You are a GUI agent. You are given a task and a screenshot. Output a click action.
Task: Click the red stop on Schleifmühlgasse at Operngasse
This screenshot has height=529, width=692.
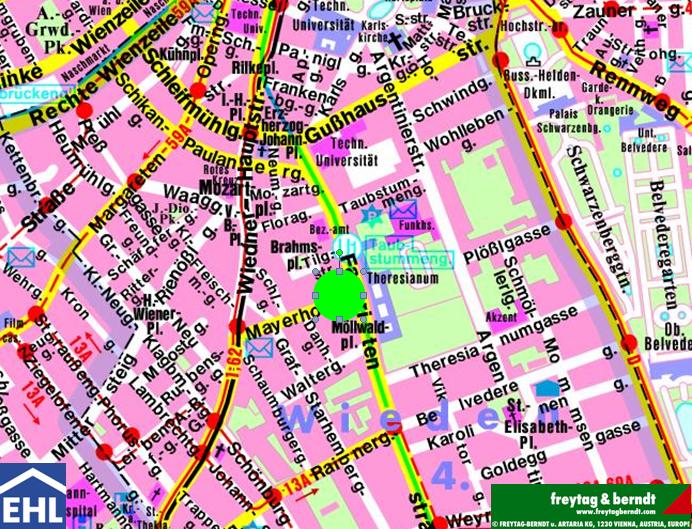[198, 91]
